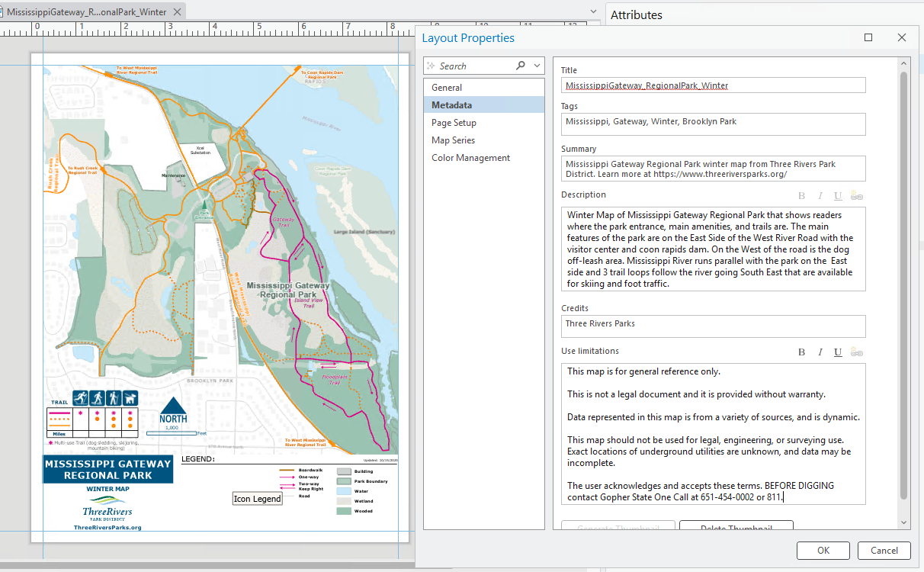Viewport: 924px width, 572px height.
Task: Click the Mississippi Gateway Regional Park title block
Action: (x=107, y=469)
